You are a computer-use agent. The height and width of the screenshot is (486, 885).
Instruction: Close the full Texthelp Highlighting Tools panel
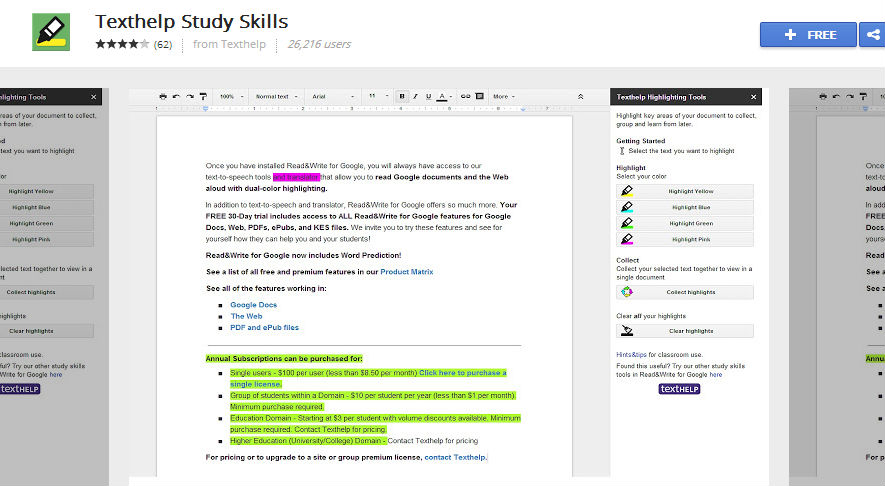point(753,97)
